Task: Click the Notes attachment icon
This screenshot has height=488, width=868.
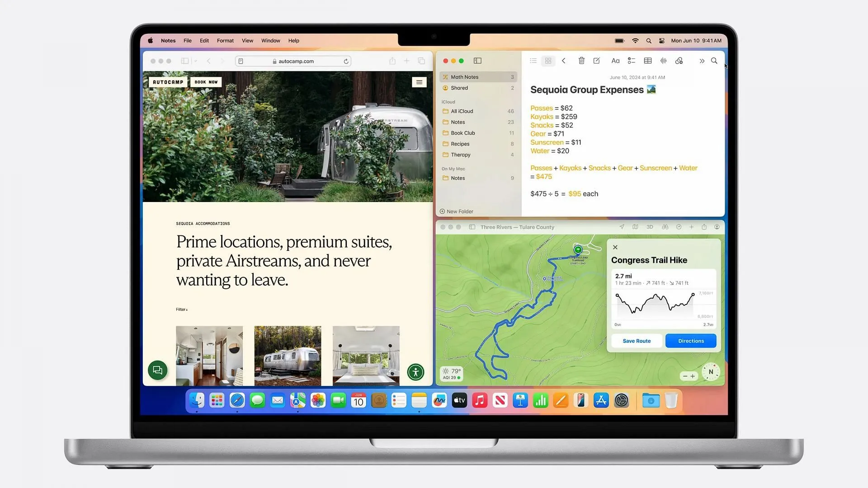Action: point(679,61)
